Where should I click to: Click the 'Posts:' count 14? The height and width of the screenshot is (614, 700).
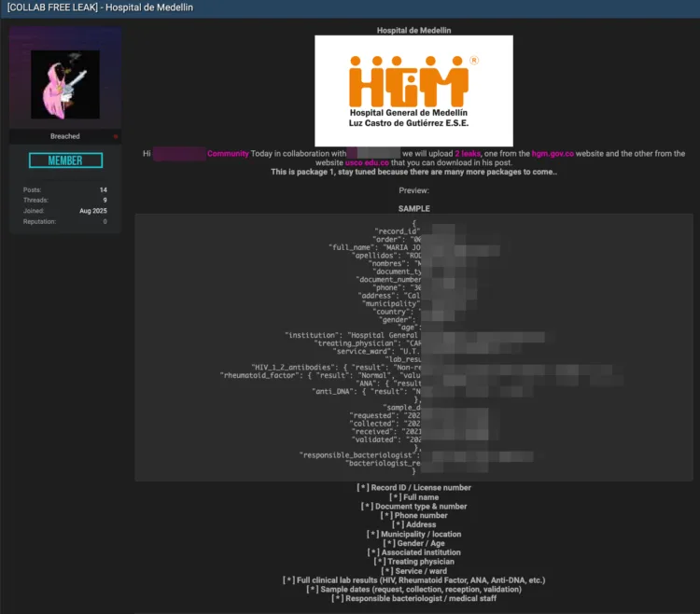103,190
